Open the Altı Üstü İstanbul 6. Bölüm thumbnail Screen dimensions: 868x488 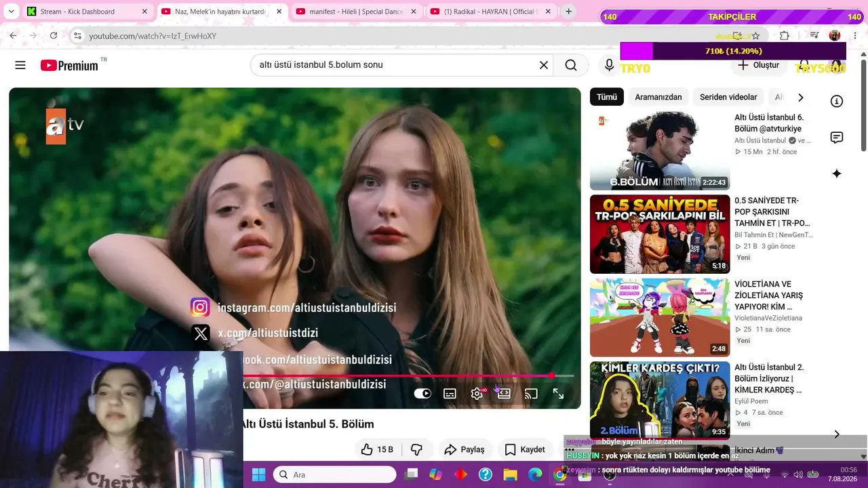coord(660,150)
